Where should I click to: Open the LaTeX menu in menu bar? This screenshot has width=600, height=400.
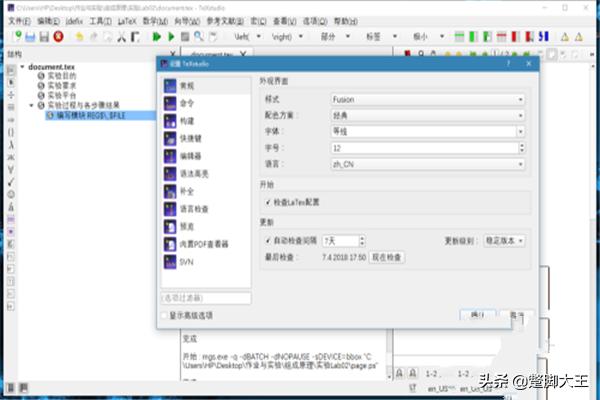pyautogui.click(x=128, y=20)
